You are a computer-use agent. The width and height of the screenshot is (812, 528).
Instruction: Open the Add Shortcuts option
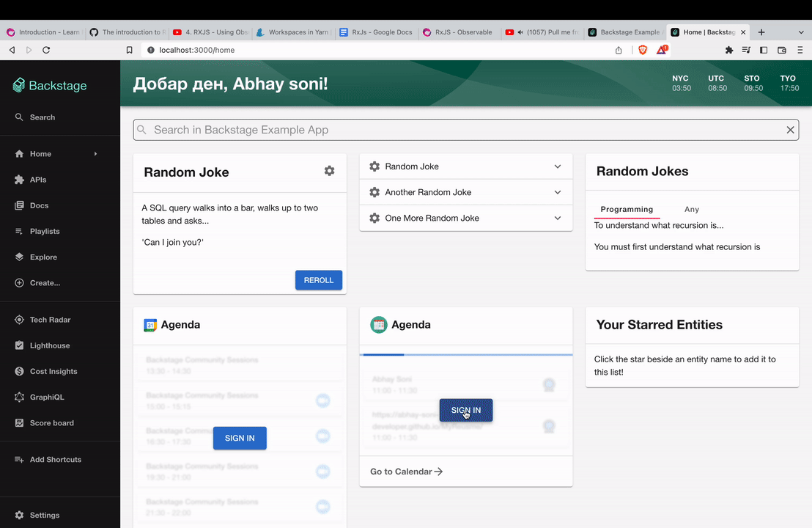(x=55, y=460)
